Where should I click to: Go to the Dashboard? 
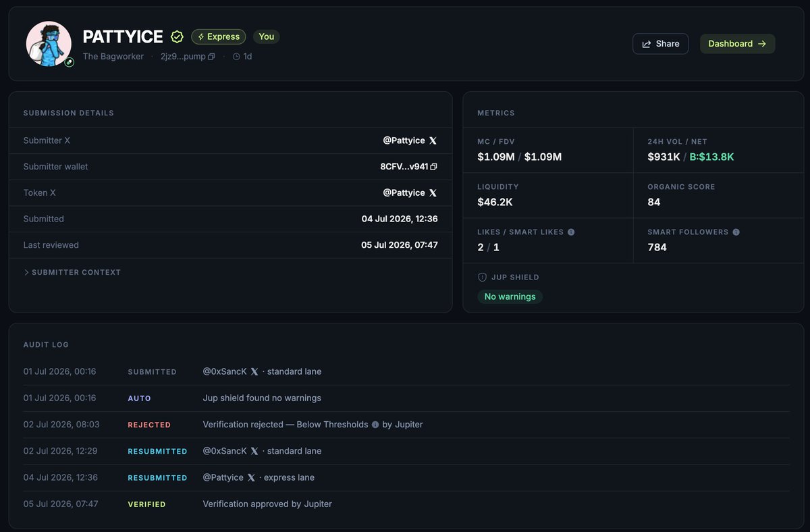pos(737,44)
